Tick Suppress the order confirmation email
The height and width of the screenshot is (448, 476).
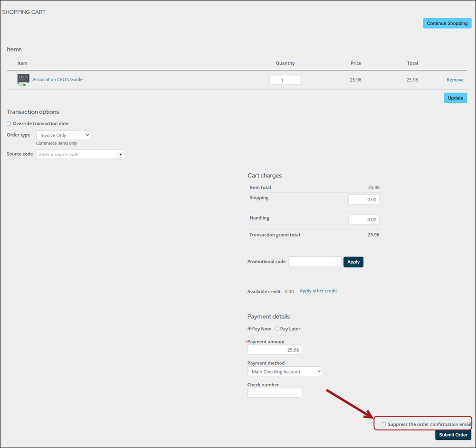[x=384, y=424]
